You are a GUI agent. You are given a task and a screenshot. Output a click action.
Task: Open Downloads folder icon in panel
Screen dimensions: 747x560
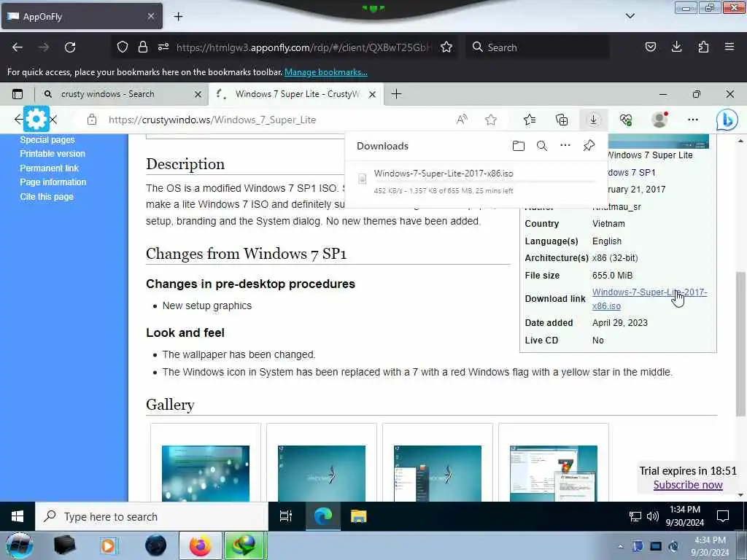pos(519,146)
